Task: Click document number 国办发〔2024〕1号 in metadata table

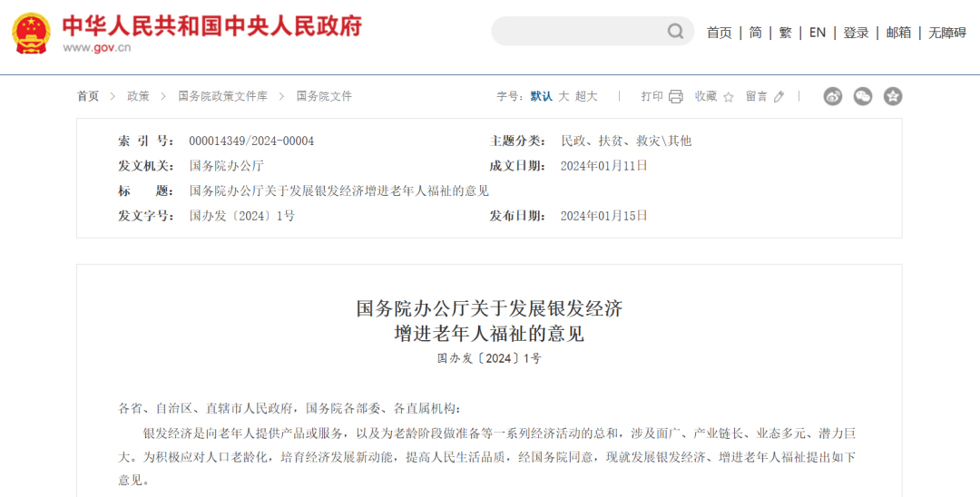Action: pyautogui.click(x=242, y=216)
